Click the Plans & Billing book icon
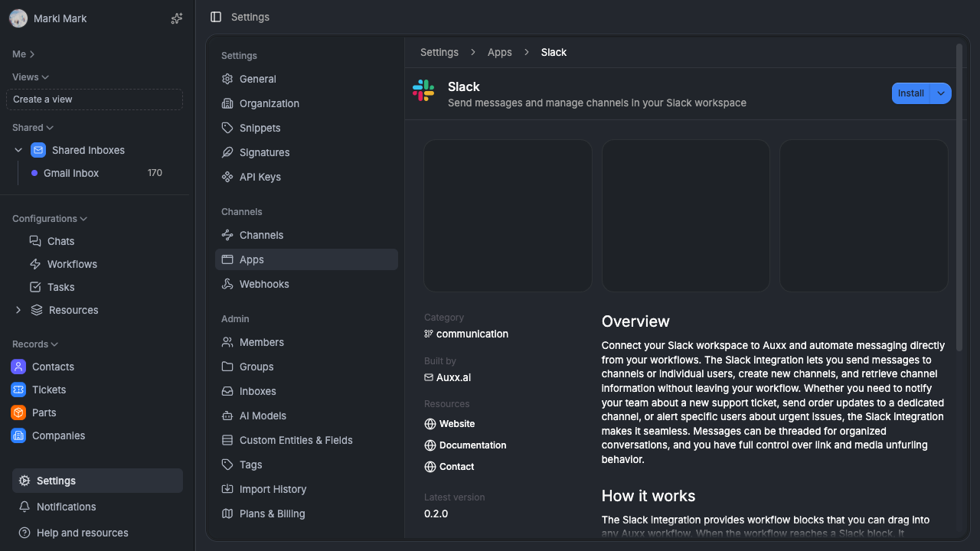 227,514
